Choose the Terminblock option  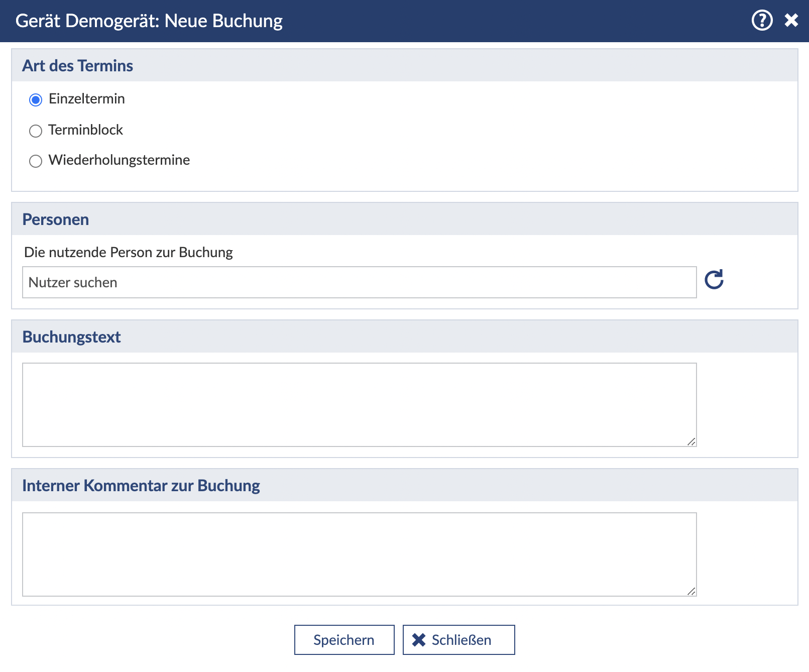point(36,131)
